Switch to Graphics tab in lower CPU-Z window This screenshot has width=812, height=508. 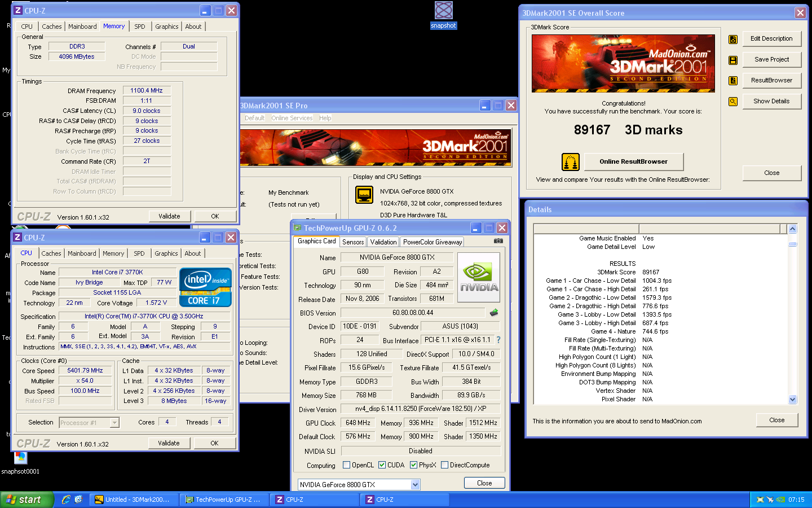(166, 253)
